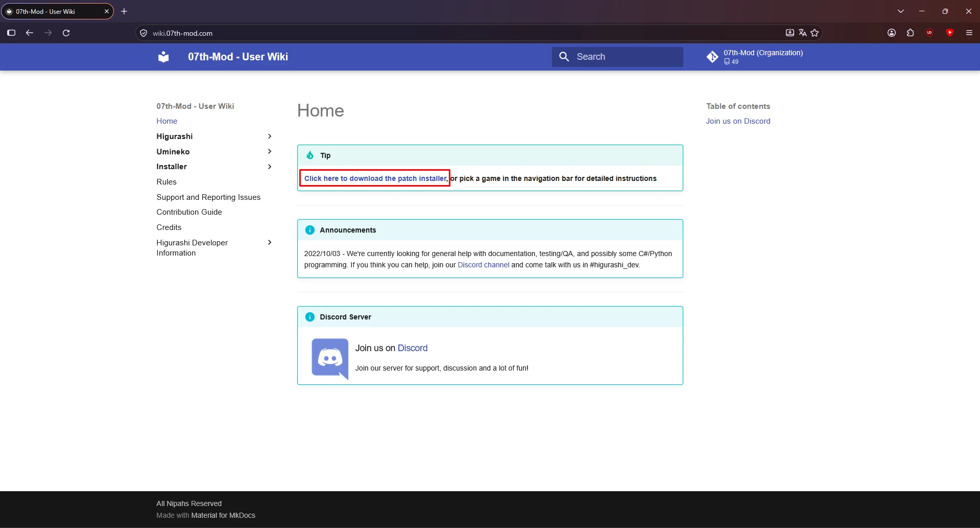
Task: Open a new tab with the plus button
Action: [x=124, y=11]
